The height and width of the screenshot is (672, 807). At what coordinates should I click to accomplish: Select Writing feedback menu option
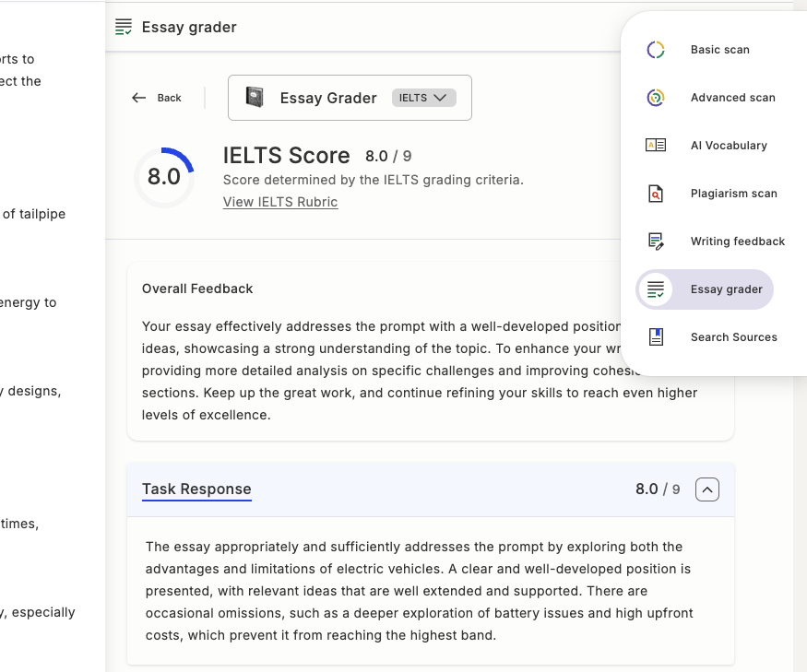click(x=737, y=242)
